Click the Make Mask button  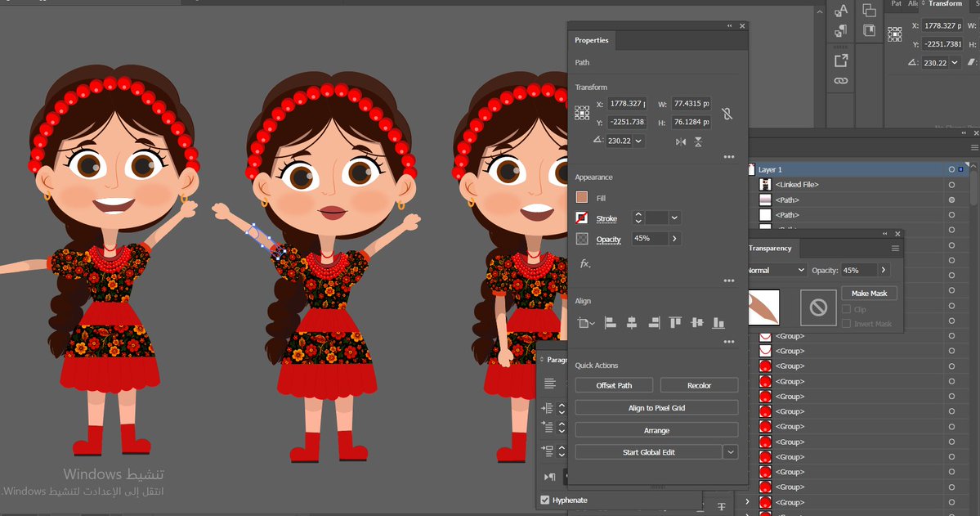pos(869,293)
